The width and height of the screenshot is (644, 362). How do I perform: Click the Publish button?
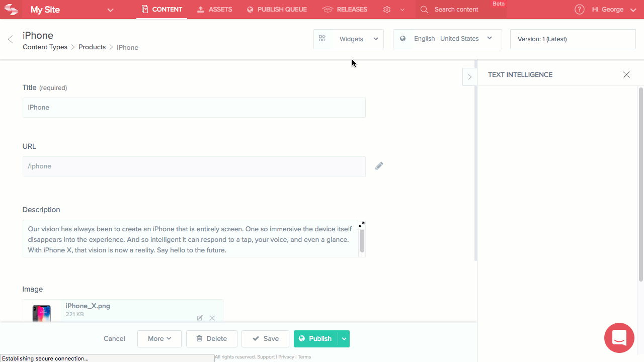click(315, 339)
